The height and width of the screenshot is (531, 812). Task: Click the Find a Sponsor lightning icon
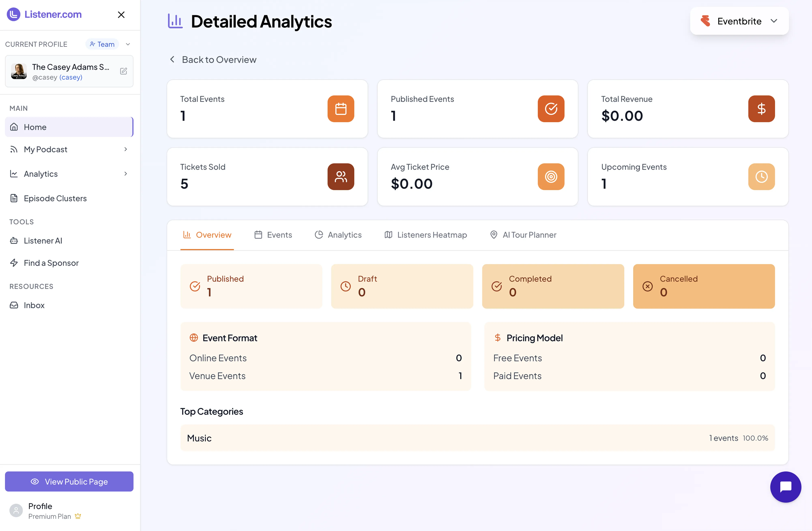click(x=14, y=263)
